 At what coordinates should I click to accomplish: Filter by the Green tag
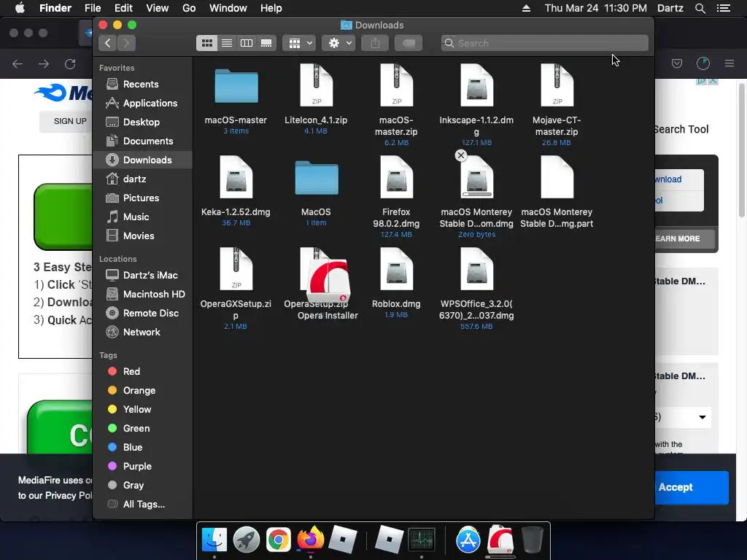(x=142, y=429)
